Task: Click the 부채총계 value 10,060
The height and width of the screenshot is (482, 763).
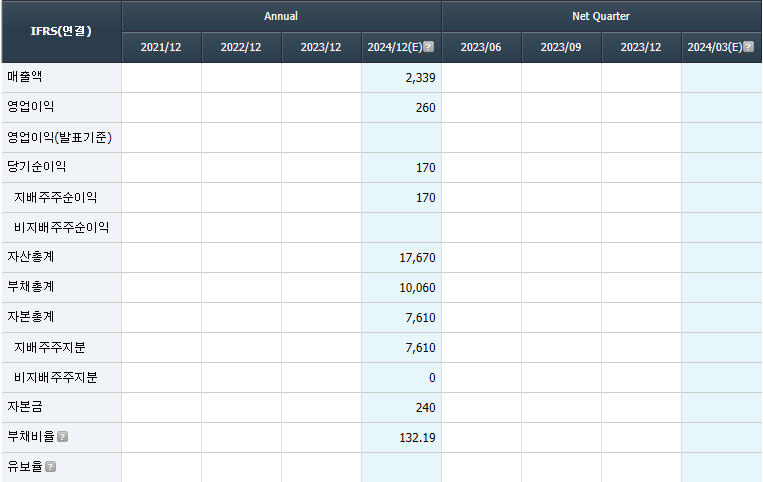Action: [417, 288]
